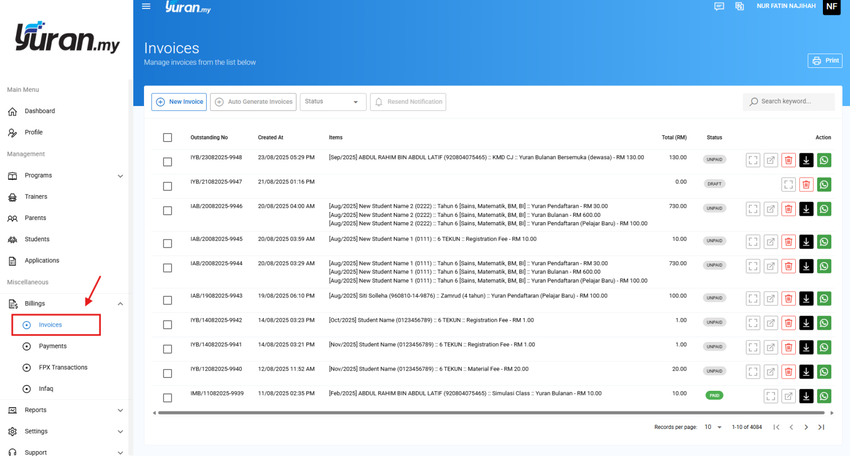Go to next page of records
This screenshot has width=850, height=456.
(x=806, y=427)
